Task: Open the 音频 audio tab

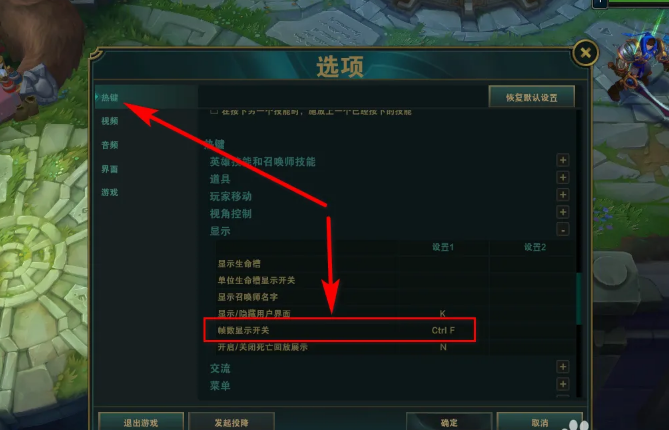Action: pyautogui.click(x=110, y=145)
